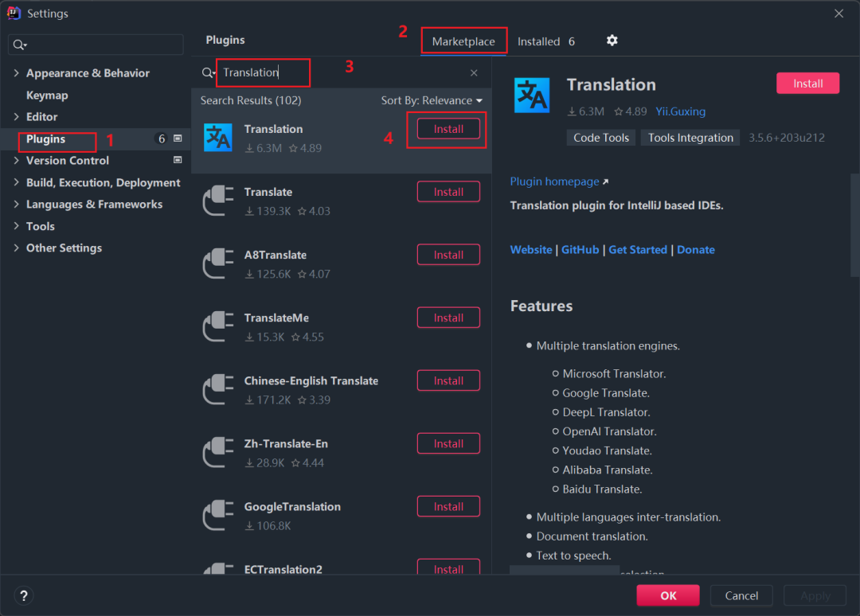Open the Get Started link

pyautogui.click(x=638, y=250)
